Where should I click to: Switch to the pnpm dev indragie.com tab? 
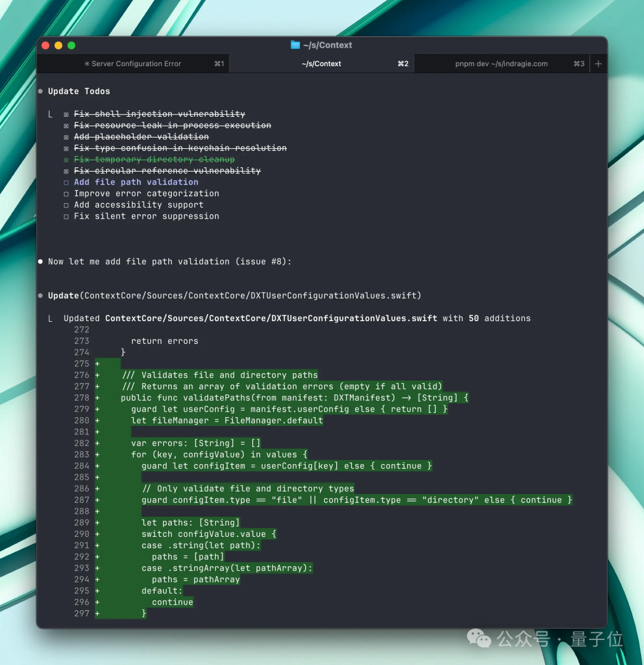(x=501, y=64)
